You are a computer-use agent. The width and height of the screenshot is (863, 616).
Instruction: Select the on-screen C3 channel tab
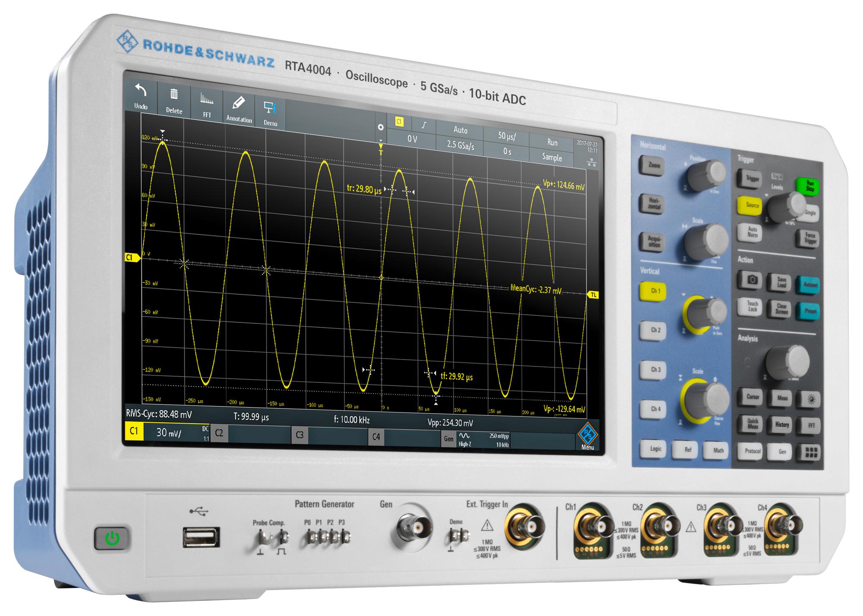coord(299,435)
